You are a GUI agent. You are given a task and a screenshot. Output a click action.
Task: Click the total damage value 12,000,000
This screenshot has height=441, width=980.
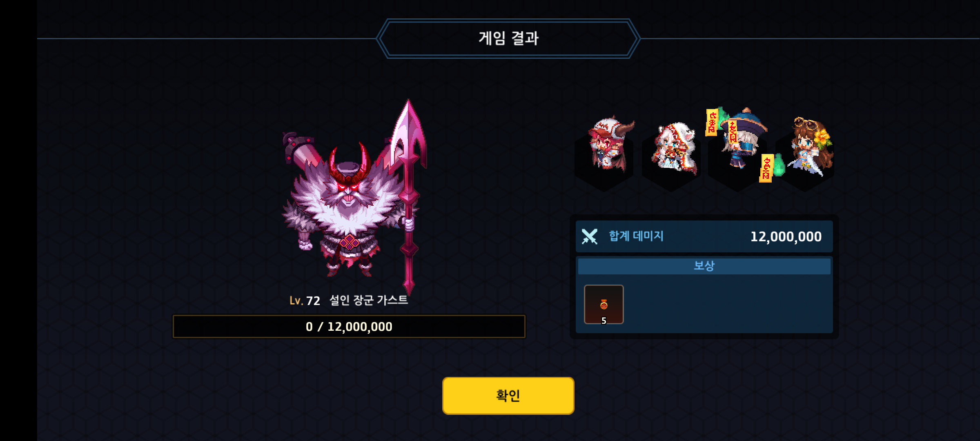[786, 236]
